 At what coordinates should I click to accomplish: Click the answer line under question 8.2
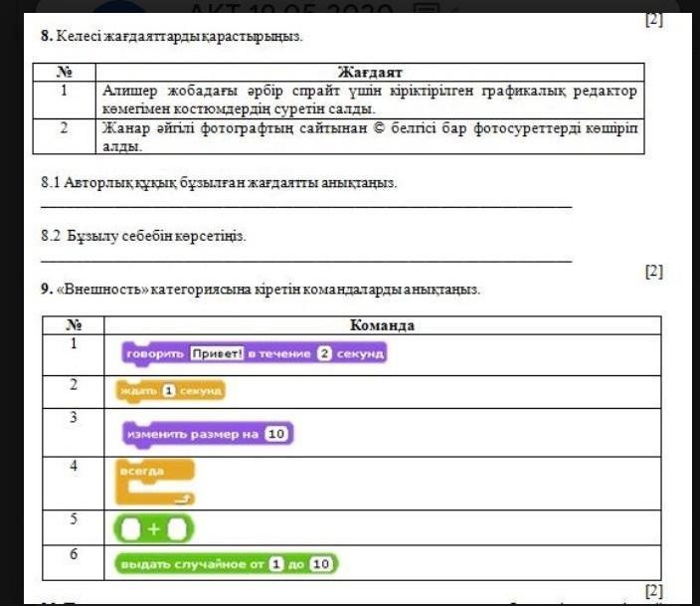pos(305,259)
